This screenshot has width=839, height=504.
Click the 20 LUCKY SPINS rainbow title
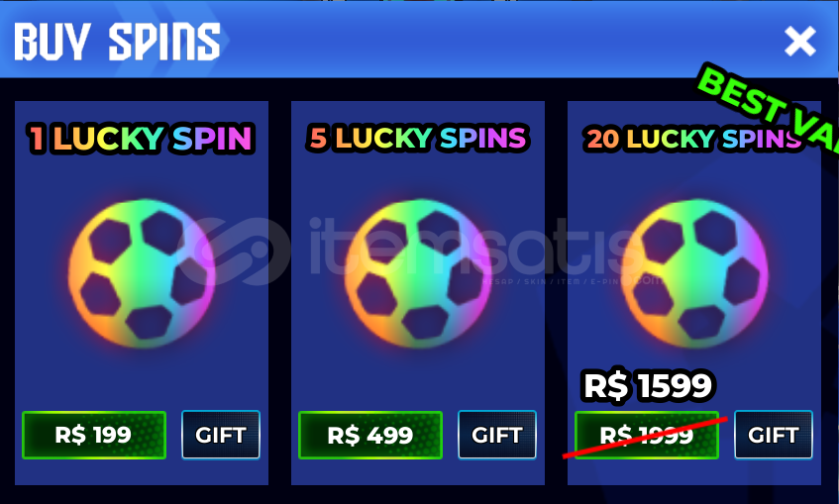(693, 139)
